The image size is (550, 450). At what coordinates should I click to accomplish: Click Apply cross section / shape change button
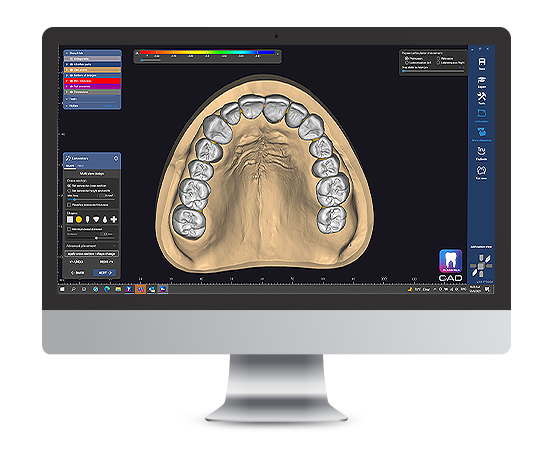92,254
